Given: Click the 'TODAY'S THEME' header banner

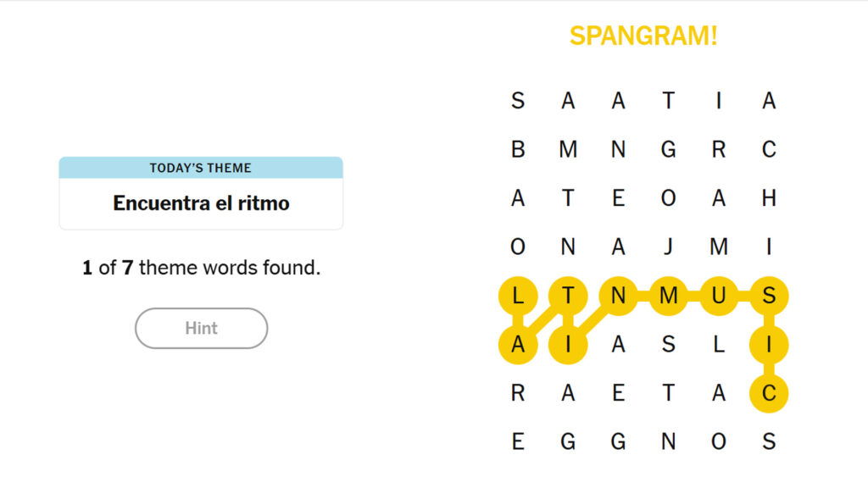Looking at the screenshot, I should pyautogui.click(x=201, y=168).
